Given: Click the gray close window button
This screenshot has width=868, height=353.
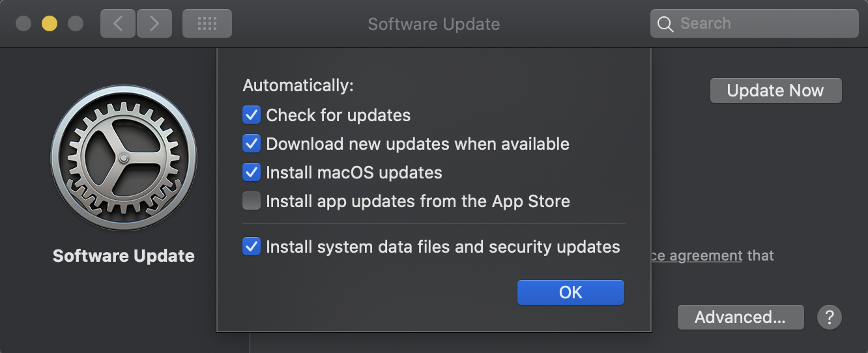Looking at the screenshot, I should pyautogui.click(x=23, y=23).
